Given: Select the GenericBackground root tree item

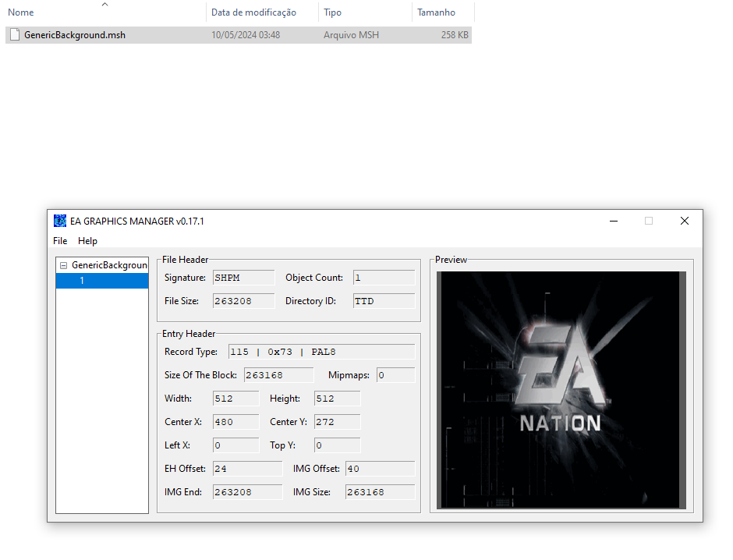Looking at the screenshot, I should coord(109,265).
